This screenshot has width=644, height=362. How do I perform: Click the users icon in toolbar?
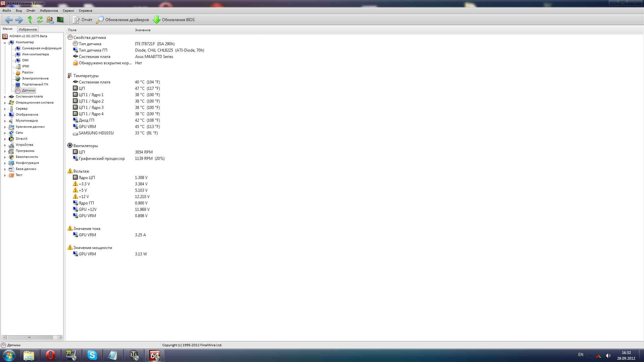[x=50, y=20]
